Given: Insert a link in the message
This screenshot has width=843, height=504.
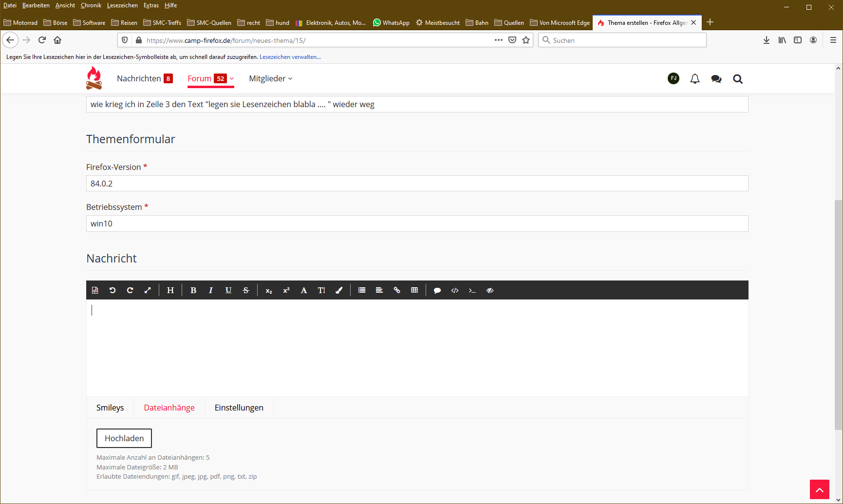Looking at the screenshot, I should point(397,290).
